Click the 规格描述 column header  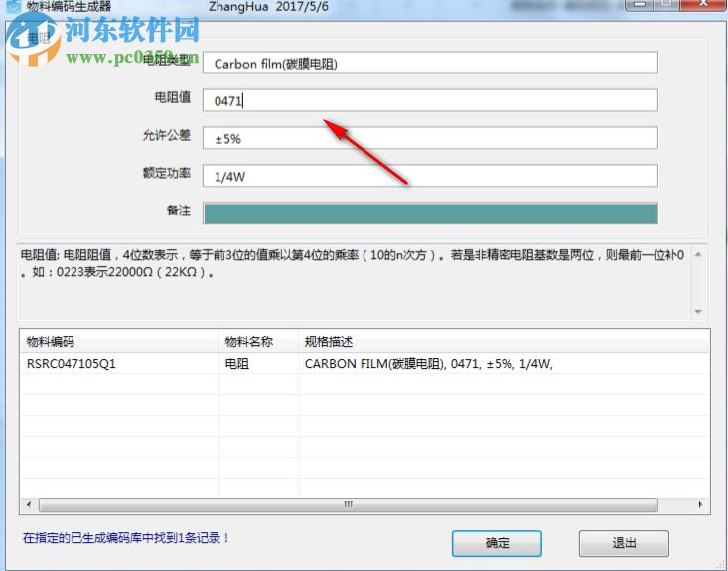coord(505,342)
